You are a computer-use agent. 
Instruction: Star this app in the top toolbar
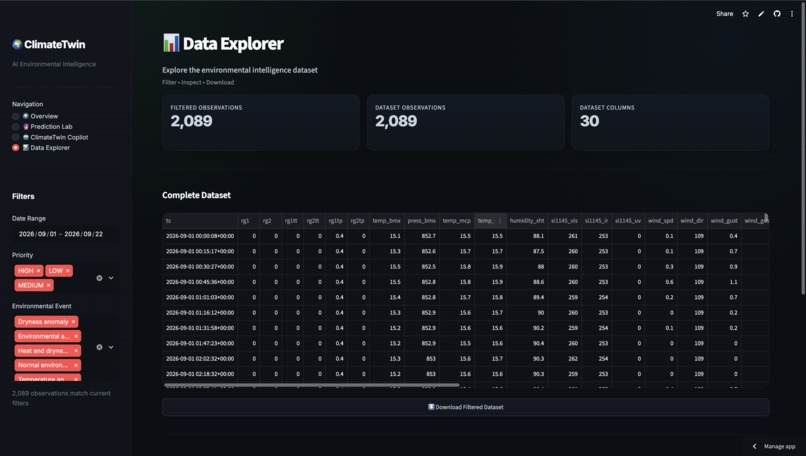coord(745,14)
